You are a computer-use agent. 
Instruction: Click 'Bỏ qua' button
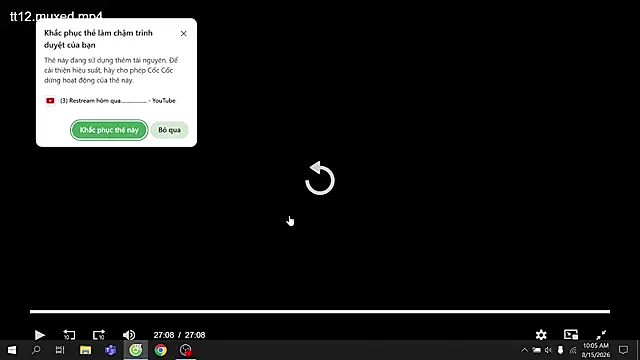[169, 130]
